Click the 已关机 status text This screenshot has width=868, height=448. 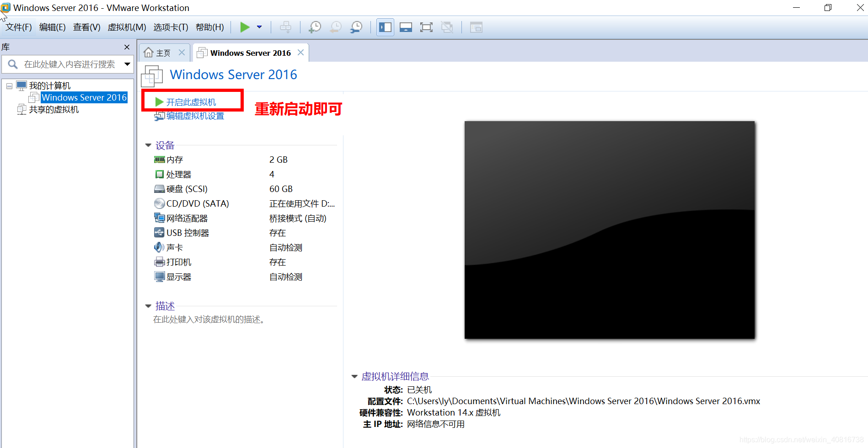coord(419,390)
